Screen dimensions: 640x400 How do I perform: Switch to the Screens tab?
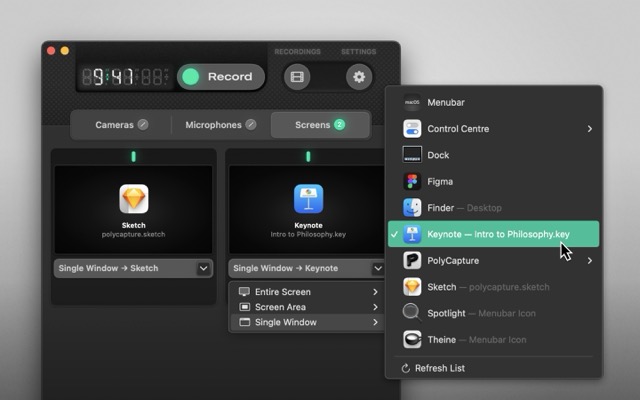320,125
